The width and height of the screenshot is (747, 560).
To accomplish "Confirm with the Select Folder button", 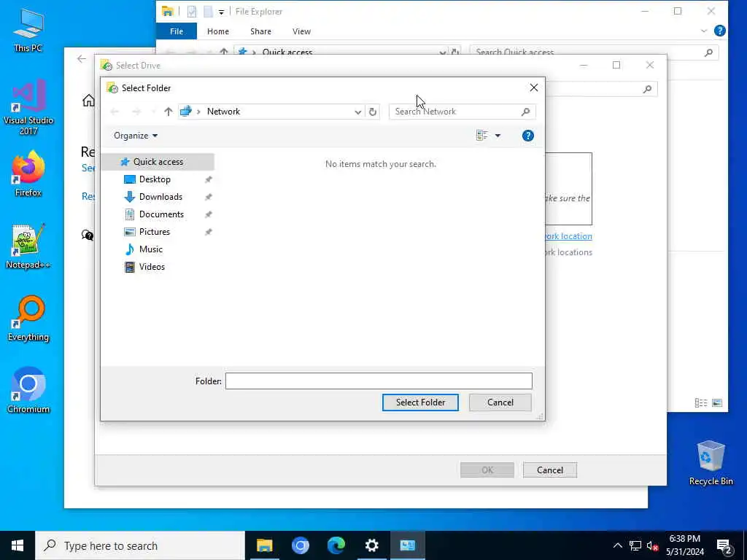I will 420,402.
